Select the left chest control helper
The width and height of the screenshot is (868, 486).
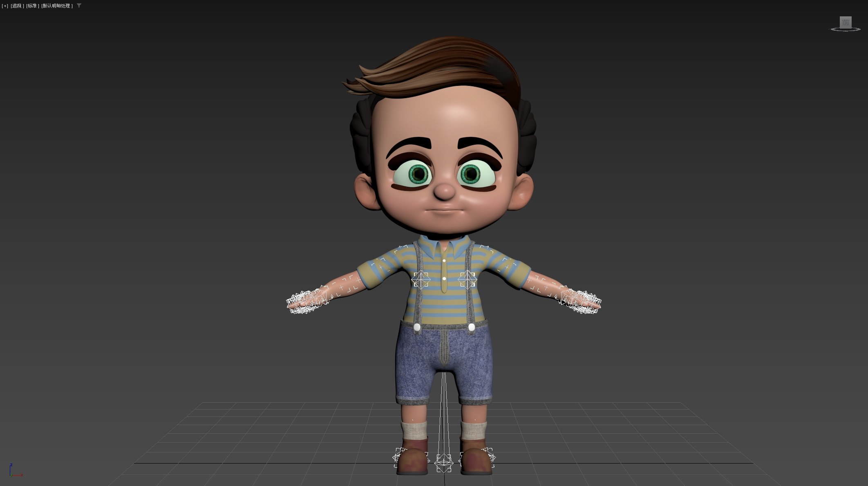pos(421,280)
